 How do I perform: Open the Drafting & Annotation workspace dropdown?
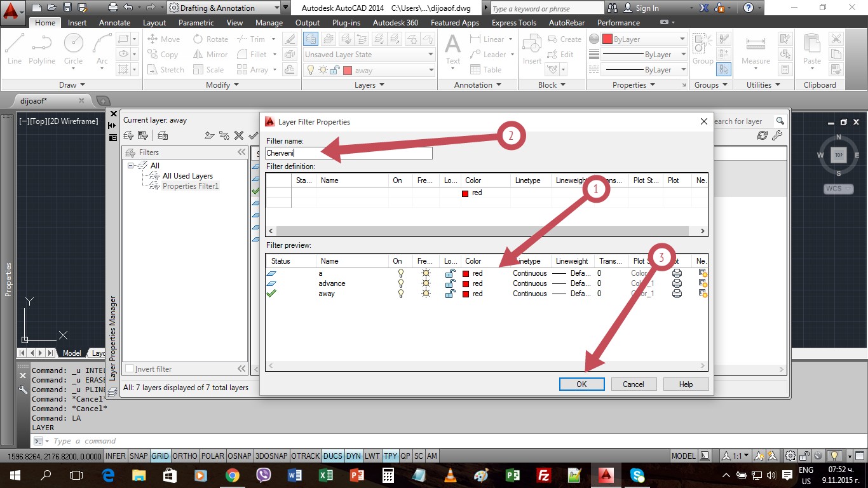pyautogui.click(x=225, y=8)
